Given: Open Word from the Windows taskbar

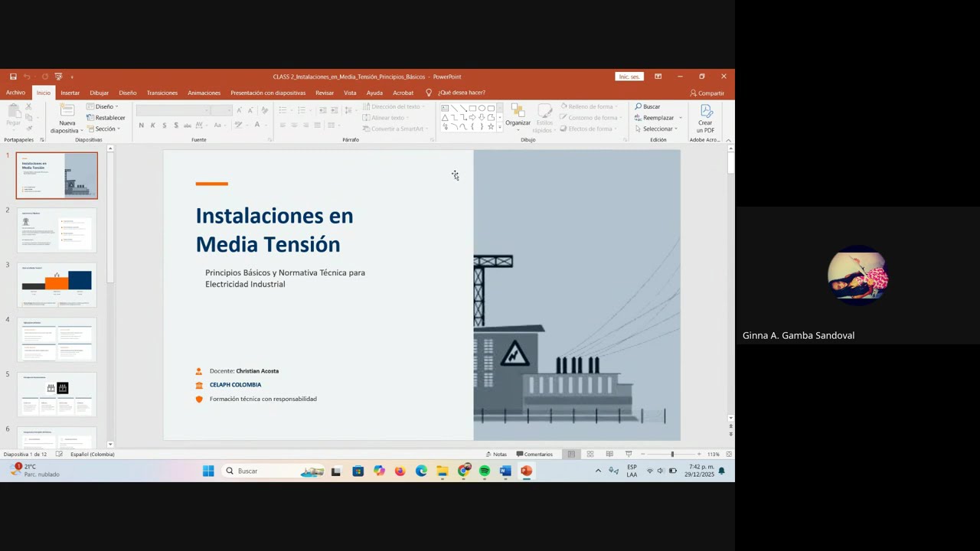Looking at the screenshot, I should (505, 471).
